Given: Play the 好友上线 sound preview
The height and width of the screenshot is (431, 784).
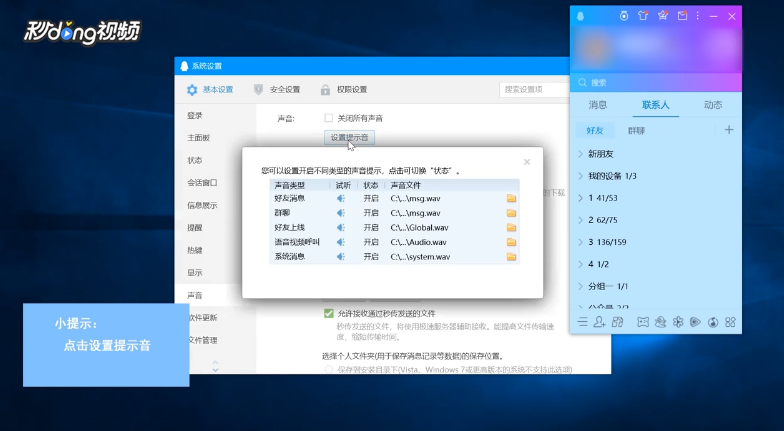Looking at the screenshot, I should click(341, 228).
